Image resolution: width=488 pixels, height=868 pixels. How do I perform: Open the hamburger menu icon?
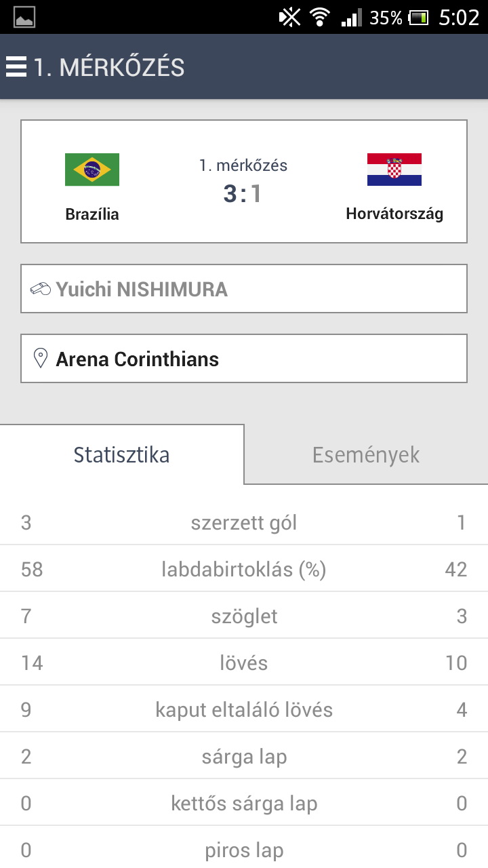[x=16, y=67]
